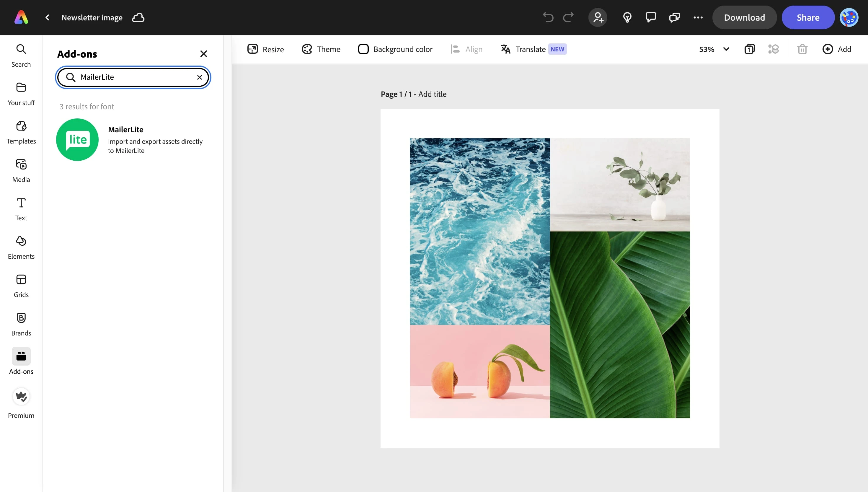Open the comments speech bubble icon

[x=650, y=17]
